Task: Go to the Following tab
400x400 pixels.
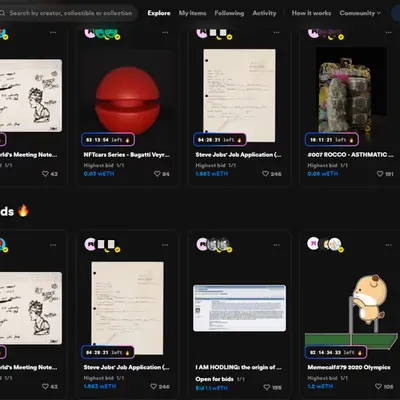Action: click(229, 13)
